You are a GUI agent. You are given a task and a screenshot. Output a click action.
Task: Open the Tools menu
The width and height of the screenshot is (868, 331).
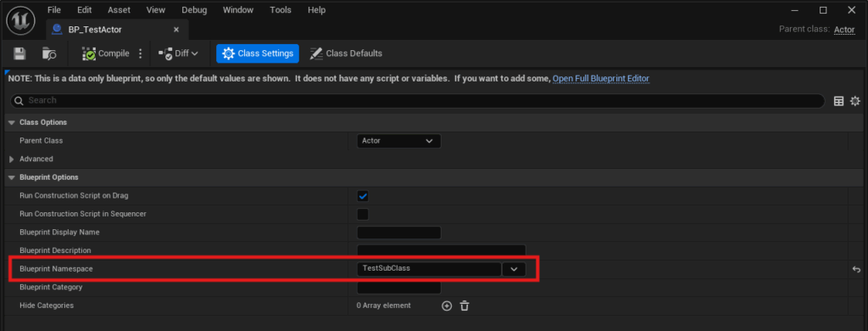(x=281, y=10)
